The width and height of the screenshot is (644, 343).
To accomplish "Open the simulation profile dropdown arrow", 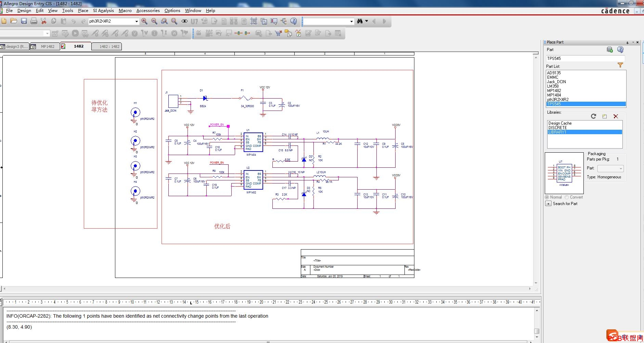I will coord(47,33).
